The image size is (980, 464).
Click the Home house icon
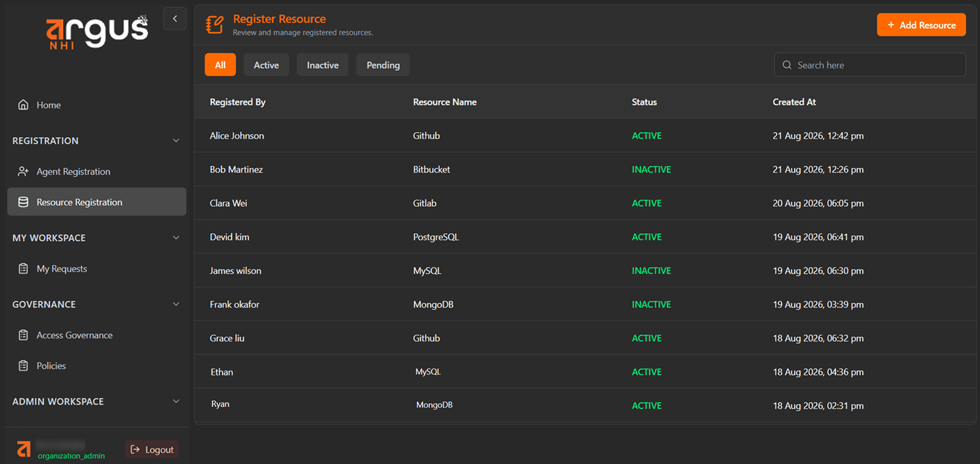click(x=23, y=105)
